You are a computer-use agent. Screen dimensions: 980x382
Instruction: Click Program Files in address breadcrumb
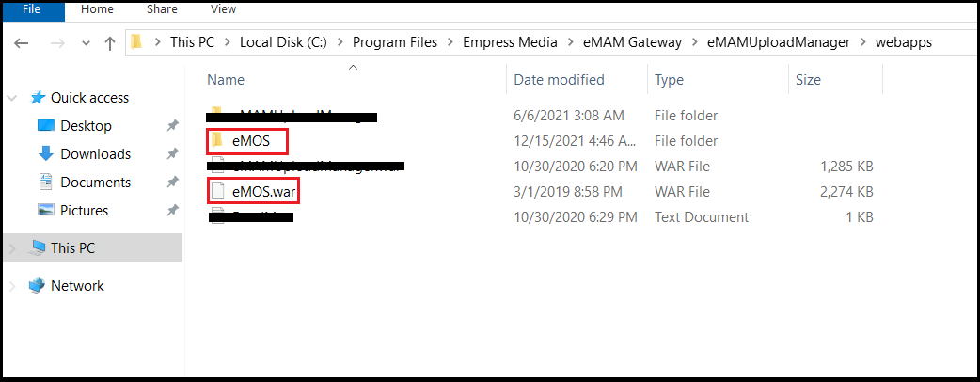coord(394,42)
